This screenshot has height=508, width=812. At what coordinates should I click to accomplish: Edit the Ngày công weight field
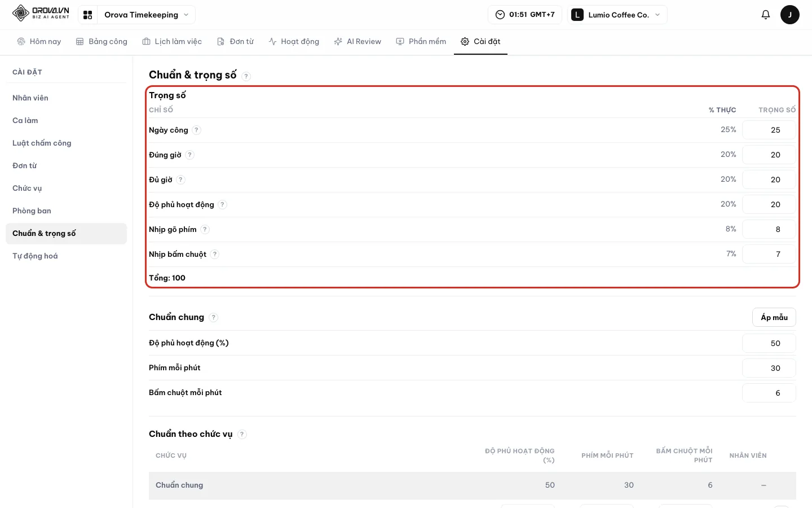769,130
